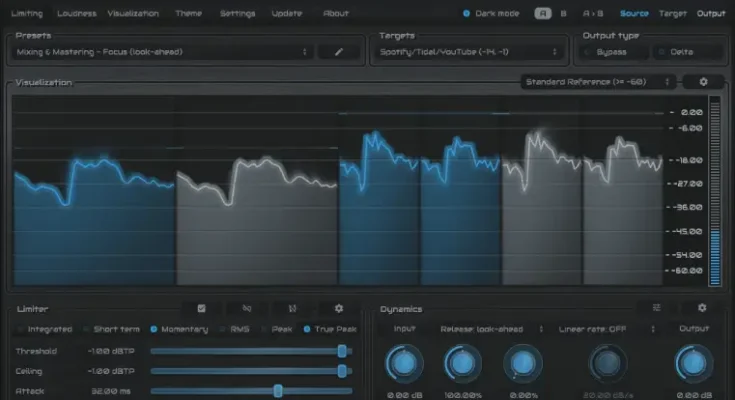The height and width of the screenshot is (400, 735).
Task: Open the Theme menu
Action: click(x=188, y=14)
